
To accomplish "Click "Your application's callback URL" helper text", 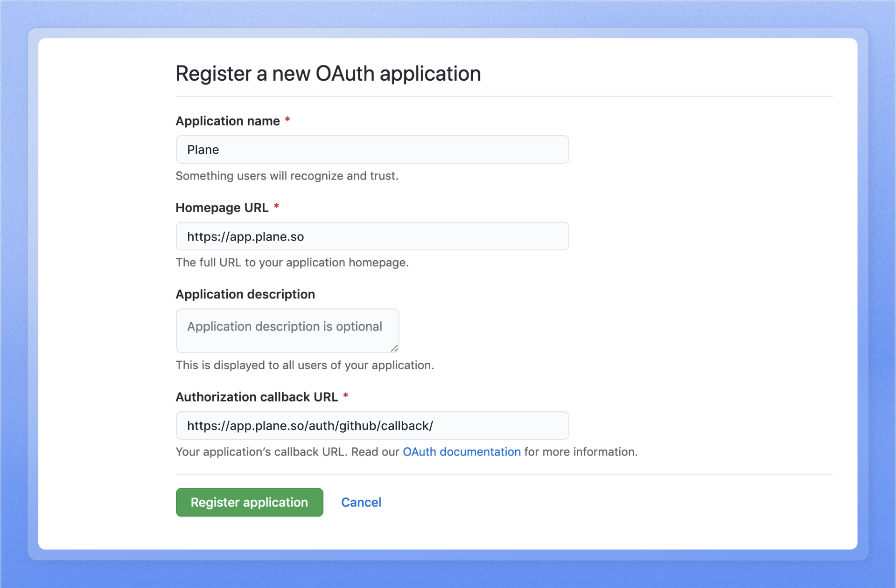I will coord(261,452).
